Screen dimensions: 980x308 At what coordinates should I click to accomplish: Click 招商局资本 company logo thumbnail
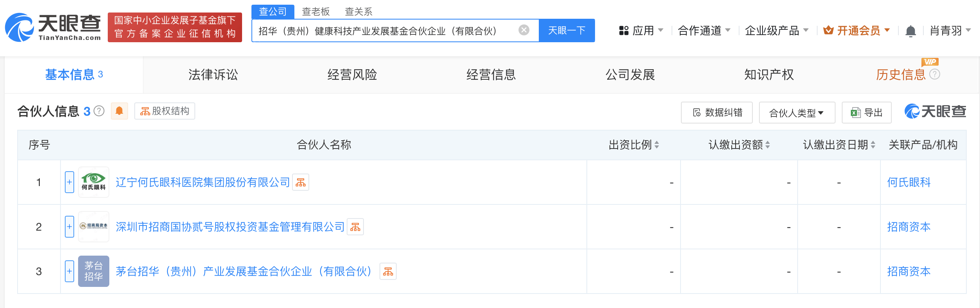pos(94,227)
